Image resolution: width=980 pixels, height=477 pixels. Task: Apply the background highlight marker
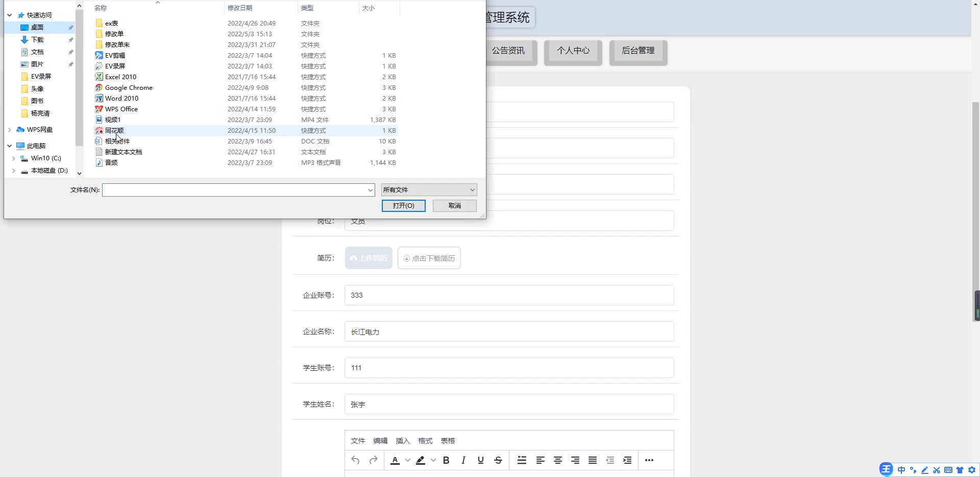coord(421,460)
